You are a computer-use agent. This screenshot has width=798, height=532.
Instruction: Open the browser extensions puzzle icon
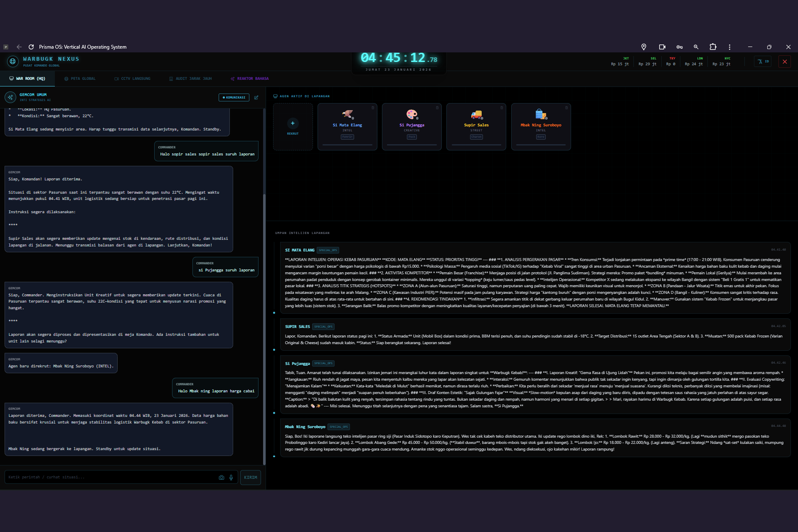(713, 47)
